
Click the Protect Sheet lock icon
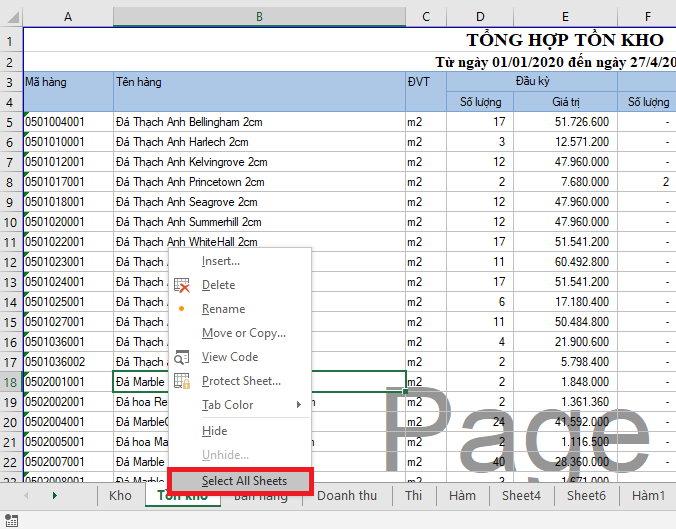[182, 381]
